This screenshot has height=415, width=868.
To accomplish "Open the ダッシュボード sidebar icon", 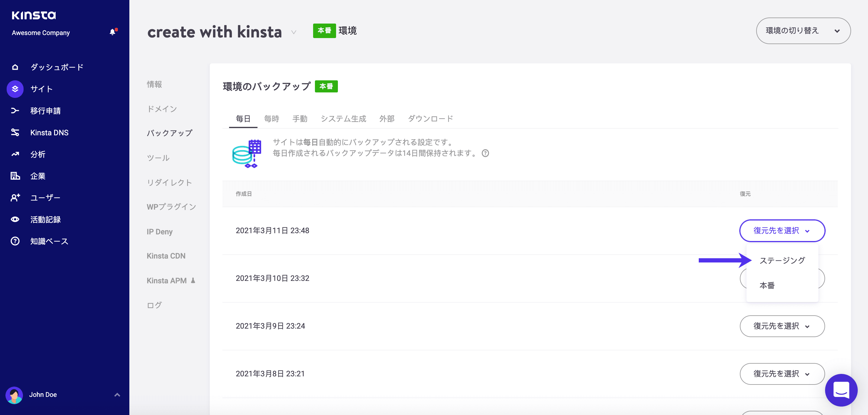I will point(15,67).
